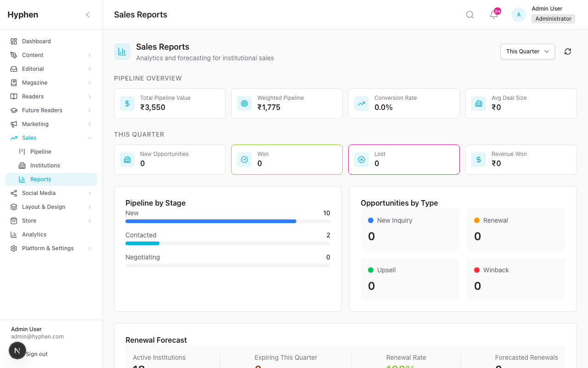Expand the Marketing sidebar section
Screen dimensions: 588x368
coord(51,124)
